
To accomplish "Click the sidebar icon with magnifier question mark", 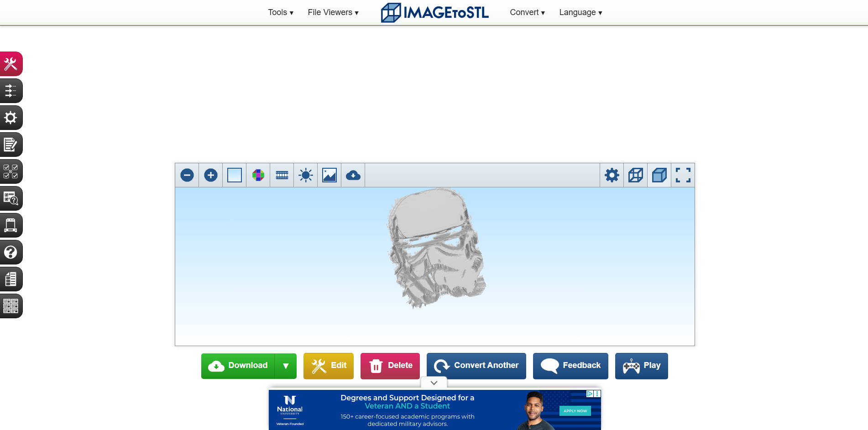I will pyautogui.click(x=11, y=198).
